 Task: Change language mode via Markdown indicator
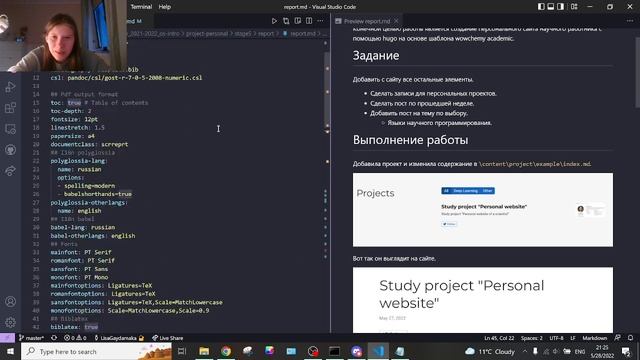coord(594,338)
